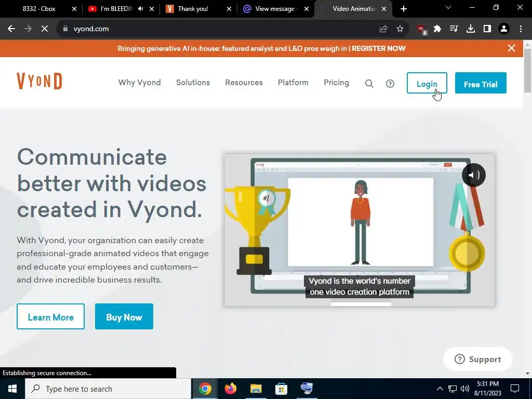Screen dimensions: 532x399
Task: Expand the tab search chevron
Action: point(448,7)
